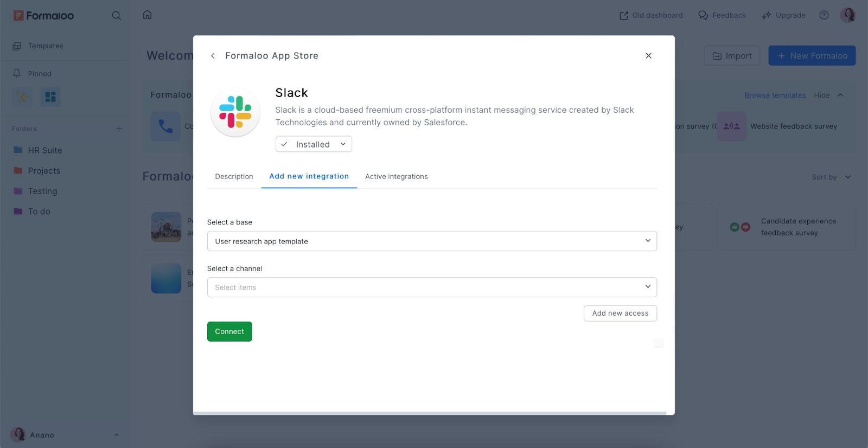The width and height of the screenshot is (868, 448).
Task: Open the Installed dropdown
Action: 314,144
